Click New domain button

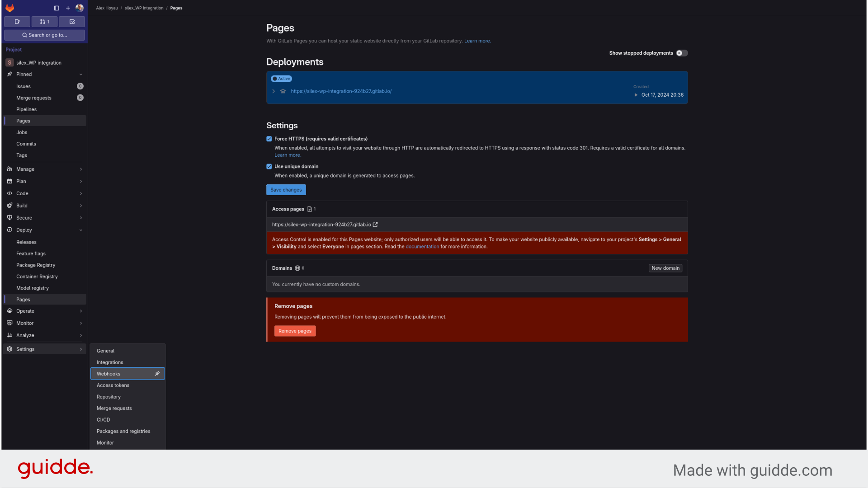pos(665,268)
